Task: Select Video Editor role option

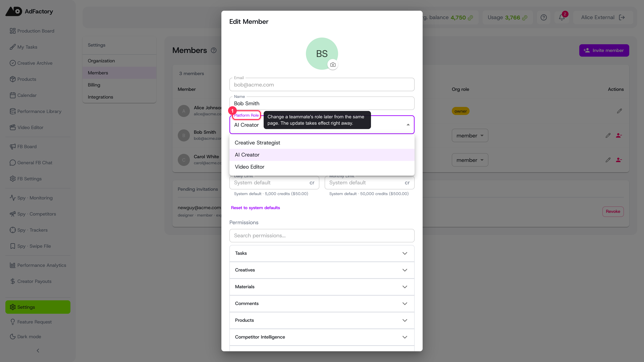Action: coord(322,167)
